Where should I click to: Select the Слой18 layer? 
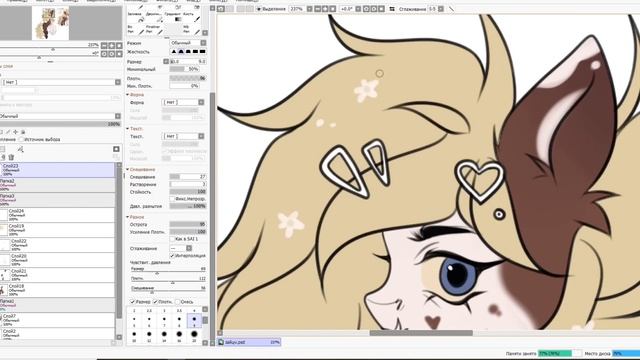[58, 290]
